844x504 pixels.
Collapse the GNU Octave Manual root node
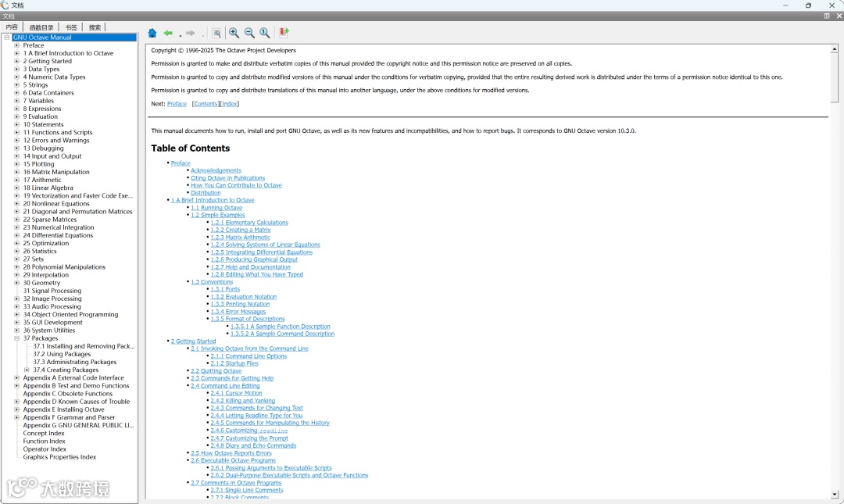pos(7,38)
